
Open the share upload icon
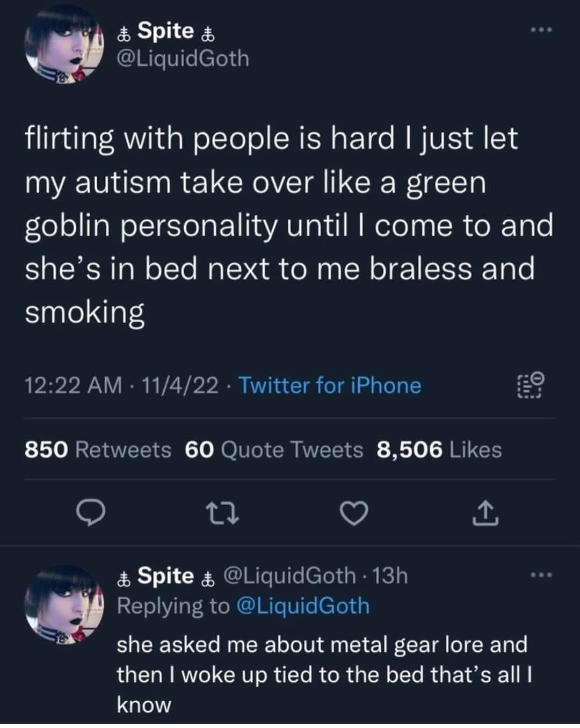coord(485,513)
